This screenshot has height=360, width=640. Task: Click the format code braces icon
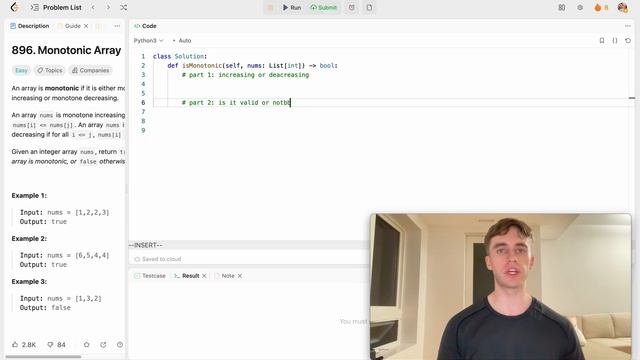click(615, 40)
